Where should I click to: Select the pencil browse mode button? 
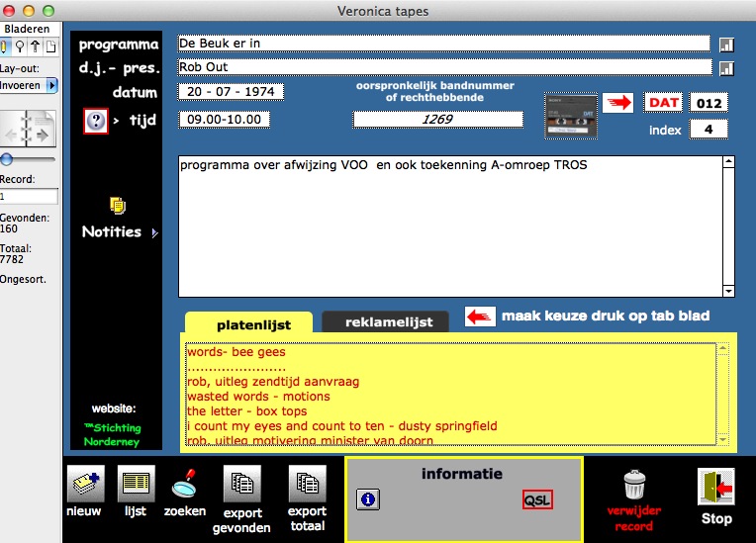(x=6, y=46)
